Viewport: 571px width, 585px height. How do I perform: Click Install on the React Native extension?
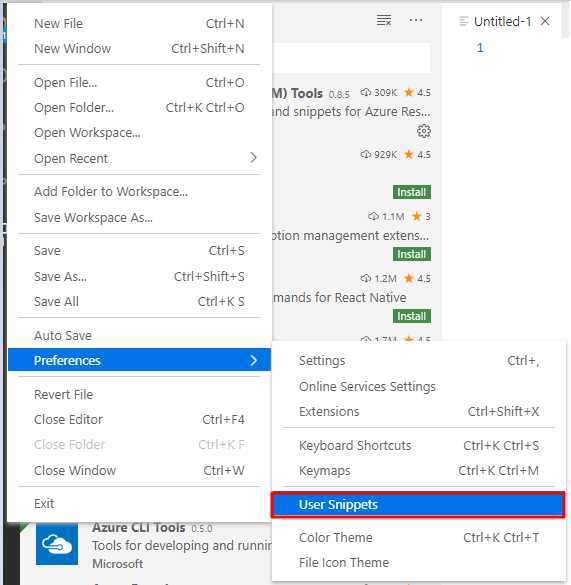[x=412, y=316]
